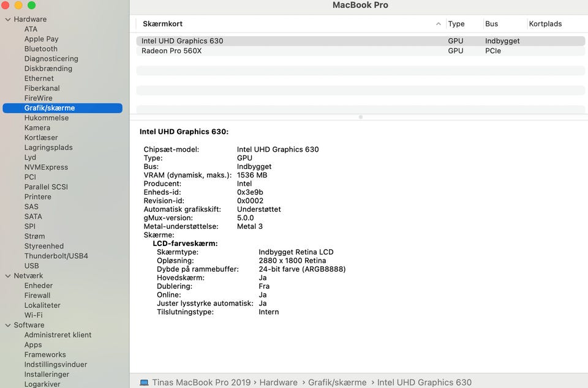Click Grafik/skærme in the path bar
Screen dimensions: 588x388
click(337, 382)
